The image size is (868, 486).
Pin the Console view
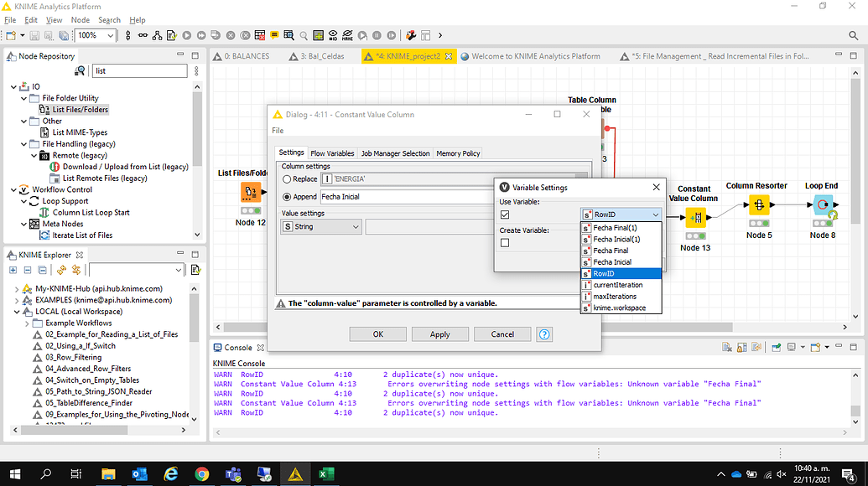coord(776,347)
